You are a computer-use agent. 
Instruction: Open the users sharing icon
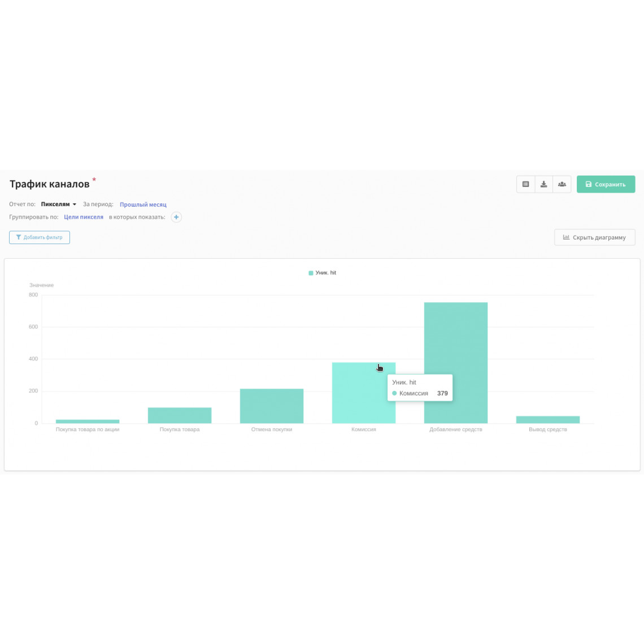tap(562, 184)
